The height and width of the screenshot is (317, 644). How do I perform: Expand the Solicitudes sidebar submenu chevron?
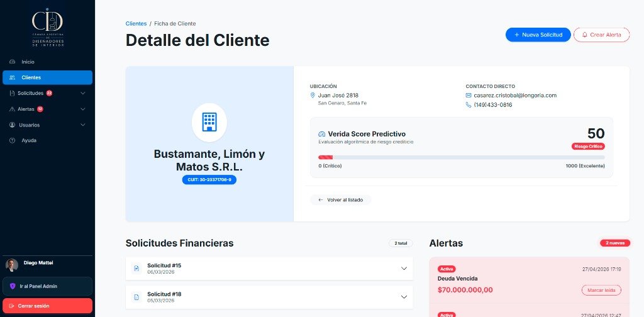pos(83,93)
